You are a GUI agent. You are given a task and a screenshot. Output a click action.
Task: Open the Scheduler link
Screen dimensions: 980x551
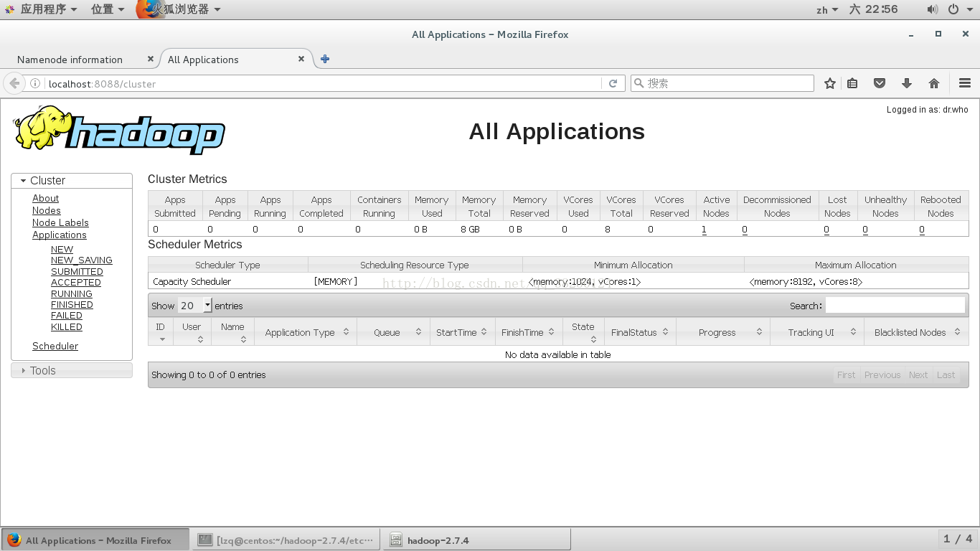click(55, 347)
